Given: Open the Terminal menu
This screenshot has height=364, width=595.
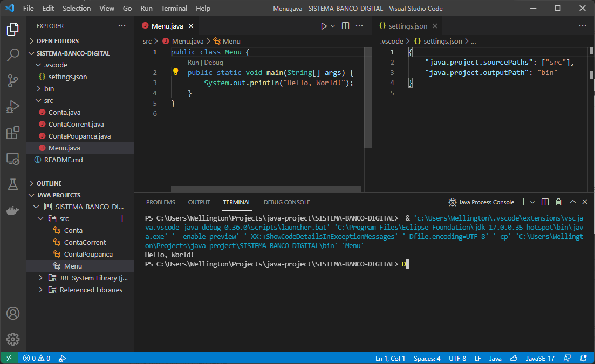Looking at the screenshot, I should [174, 8].
